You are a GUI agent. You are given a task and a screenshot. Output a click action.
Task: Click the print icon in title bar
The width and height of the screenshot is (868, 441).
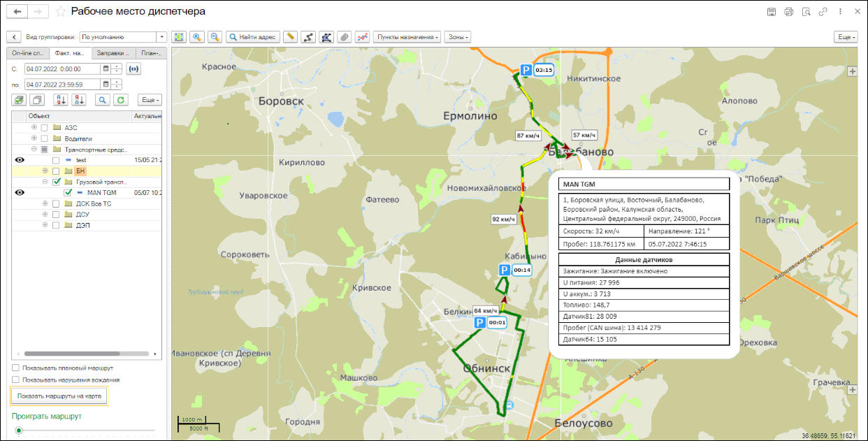[788, 12]
